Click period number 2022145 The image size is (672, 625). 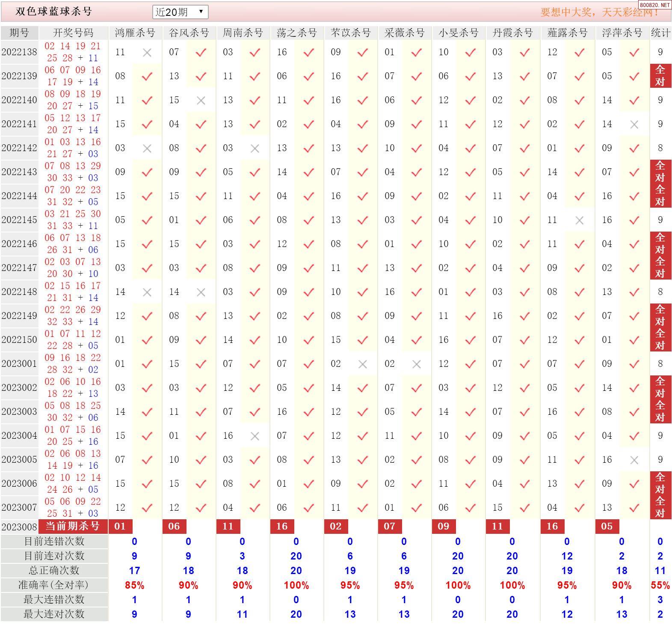(19, 220)
